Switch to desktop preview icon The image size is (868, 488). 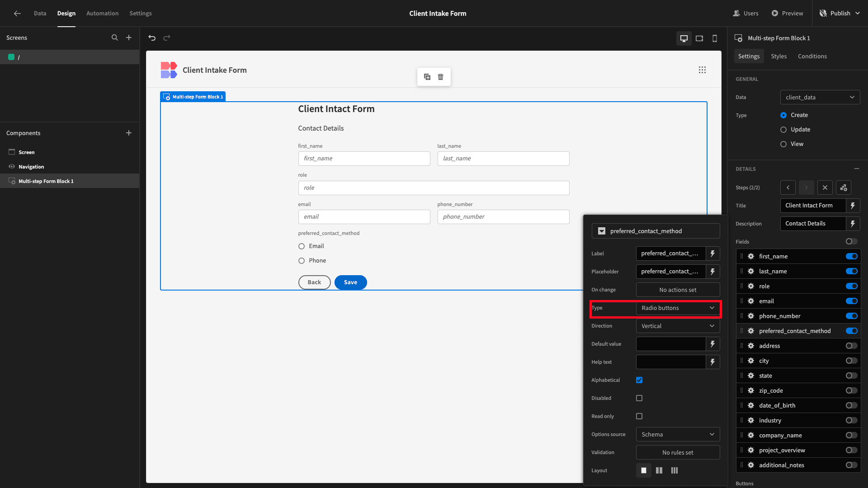(684, 38)
